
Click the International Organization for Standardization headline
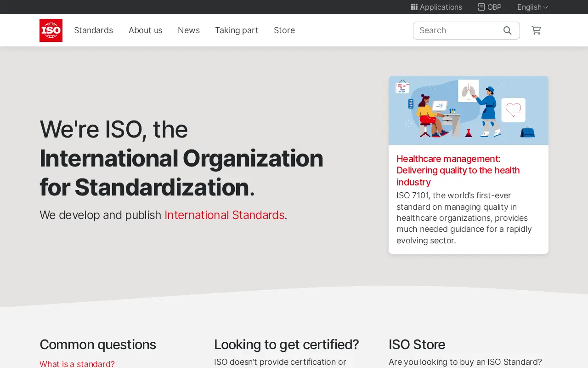point(181,172)
